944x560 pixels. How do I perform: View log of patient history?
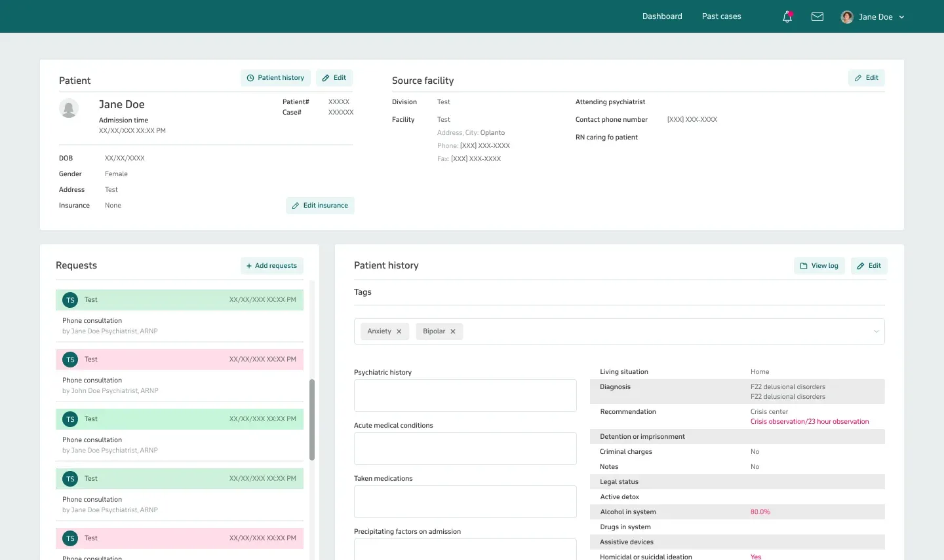tap(819, 266)
